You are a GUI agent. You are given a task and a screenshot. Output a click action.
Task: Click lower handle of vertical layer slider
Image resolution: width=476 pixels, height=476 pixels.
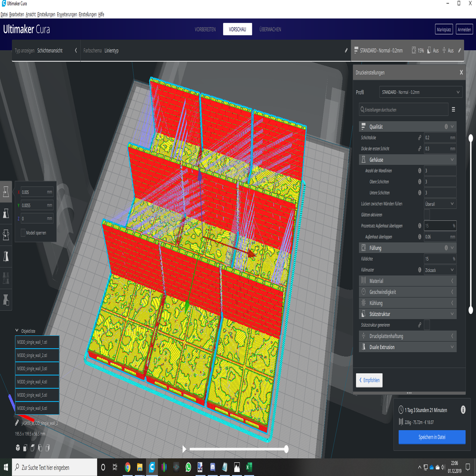[470, 310]
